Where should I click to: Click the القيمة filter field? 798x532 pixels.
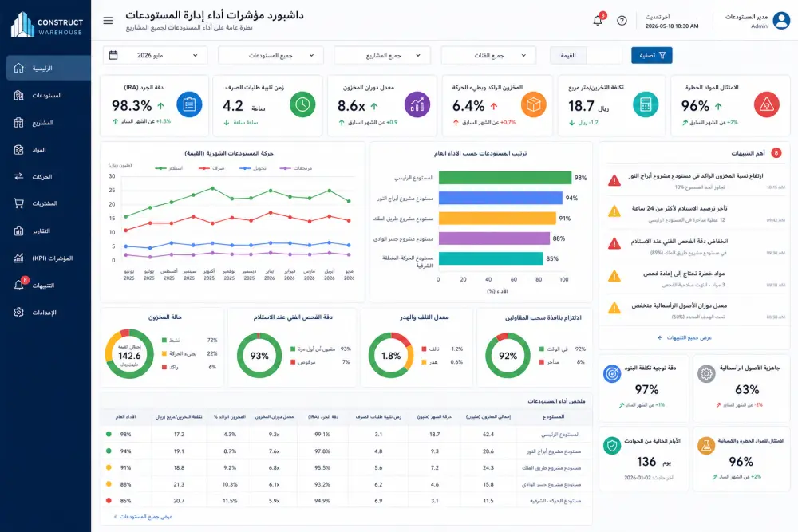point(586,56)
